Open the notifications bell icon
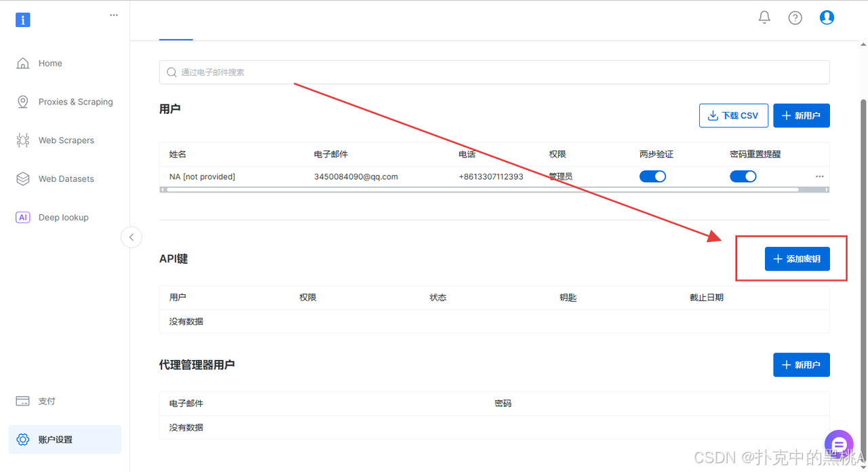This screenshot has width=868, height=472. (x=764, y=18)
